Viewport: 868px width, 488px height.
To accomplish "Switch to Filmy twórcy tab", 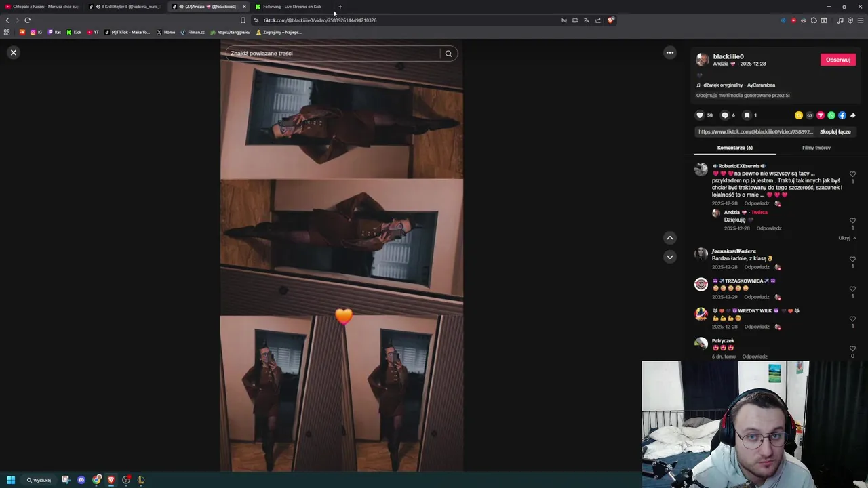I will click(x=816, y=148).
